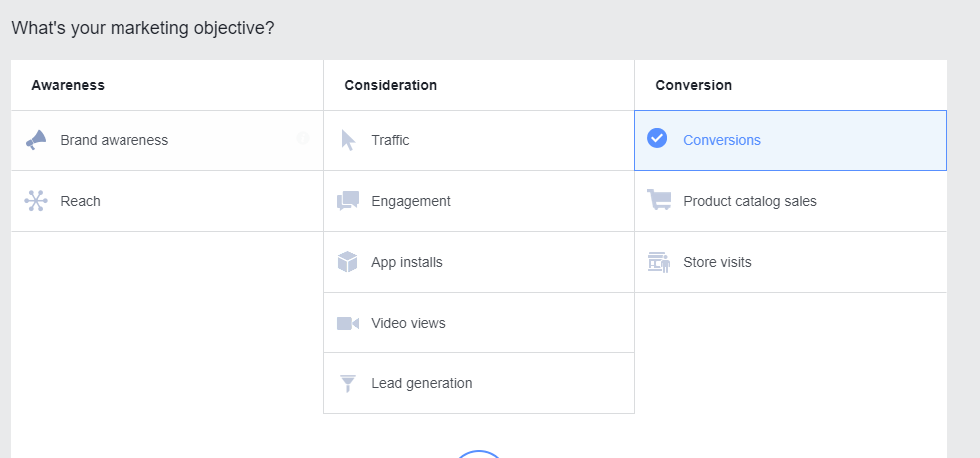
Task: Choose the App installs box icon
Action: click(348, 262)
